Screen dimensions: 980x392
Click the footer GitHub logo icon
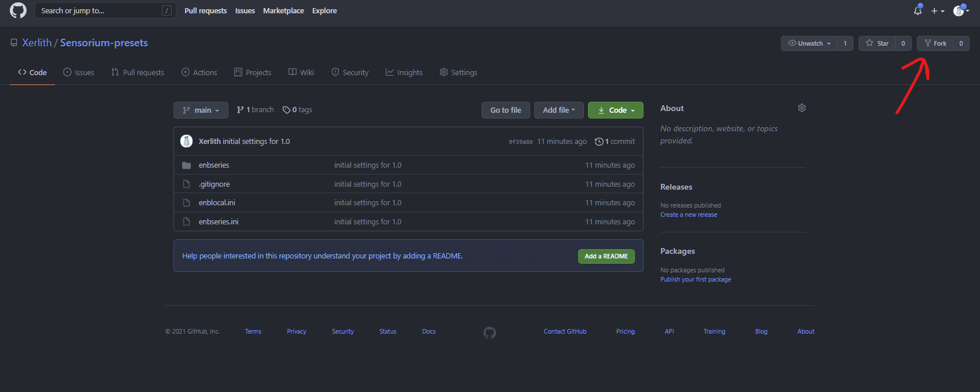(x=490, y=332)
